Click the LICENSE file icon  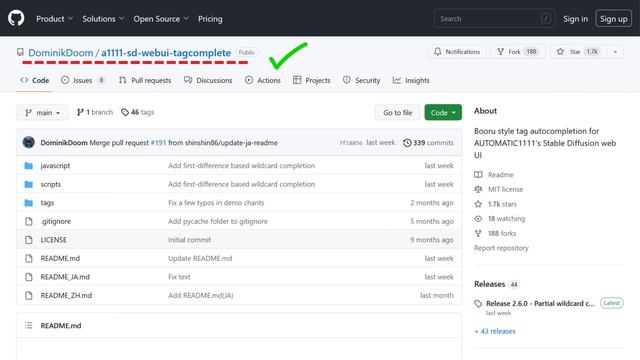(x=29, y=240)
